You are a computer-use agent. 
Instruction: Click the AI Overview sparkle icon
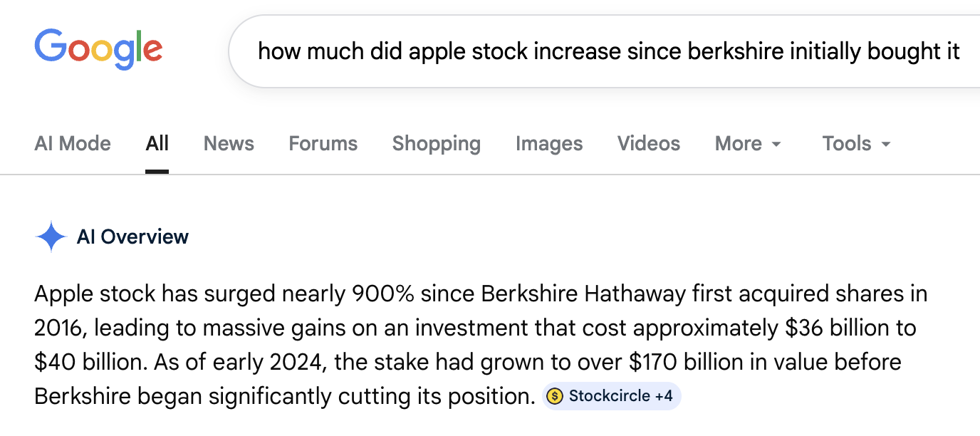pyautogui.click(x=51, y=237)
